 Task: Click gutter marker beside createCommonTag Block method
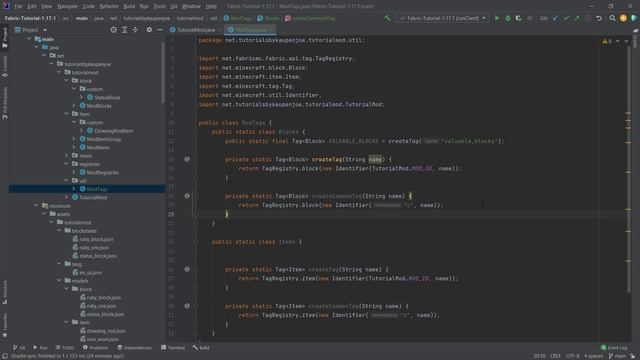pyautogui.click(x=187, y=196)
